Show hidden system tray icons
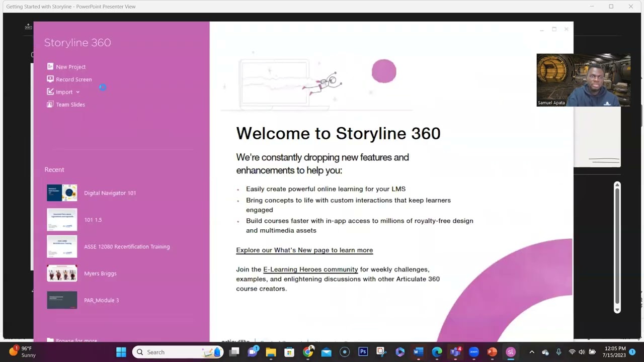The height and width of the screenshot is (362, 644). pos(532,352)
